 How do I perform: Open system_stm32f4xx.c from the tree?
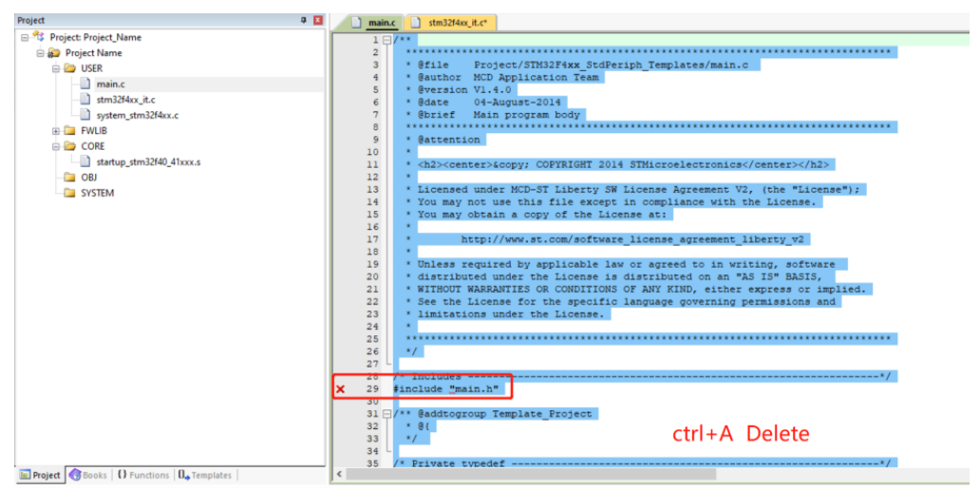click(x=137, y=115)
